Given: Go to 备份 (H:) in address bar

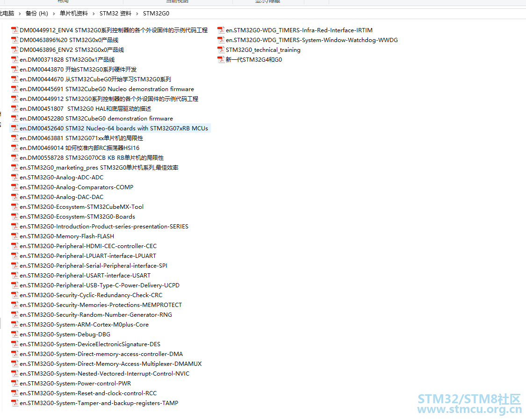Looking at the screenshot, I should click(37, 14).
